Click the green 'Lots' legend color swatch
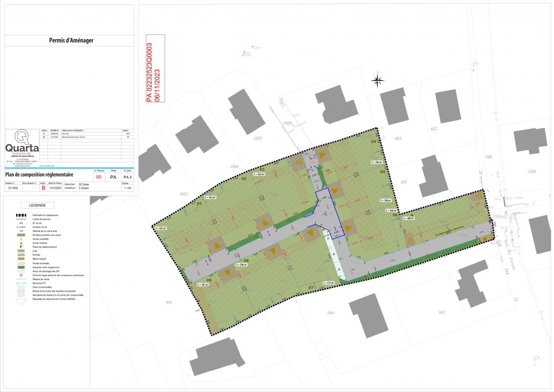Screen dimensions: 554x392 21,251
